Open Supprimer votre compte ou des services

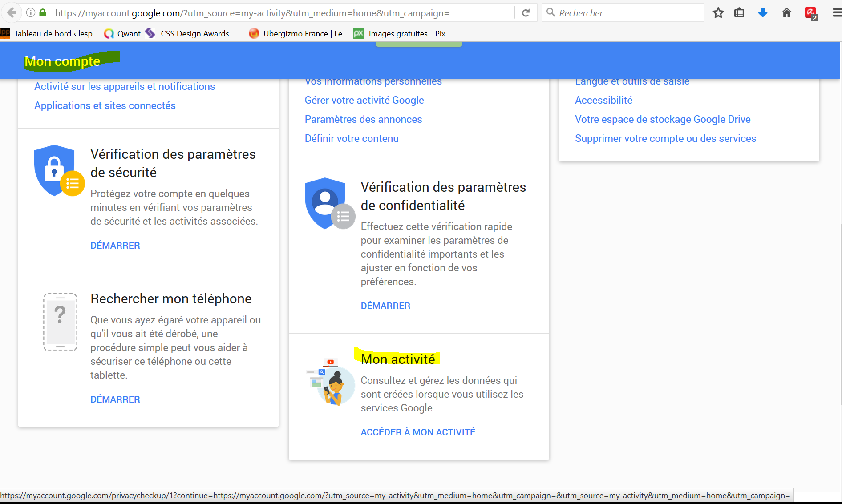click(x=665, y=139)
